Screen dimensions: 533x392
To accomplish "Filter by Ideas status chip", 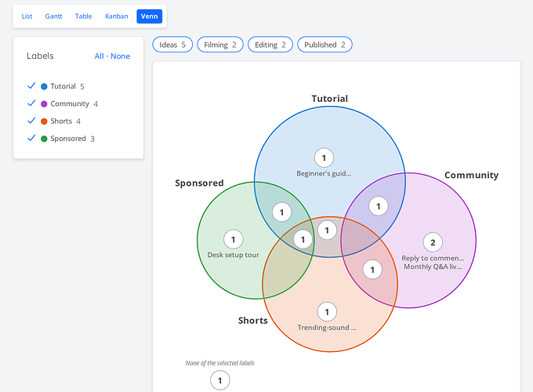I will click(172, 45).
